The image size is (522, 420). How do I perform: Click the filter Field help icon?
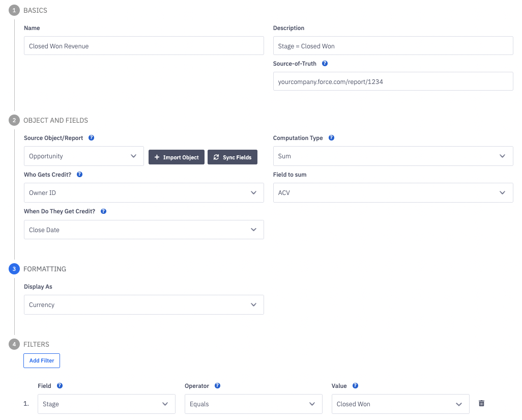coord(60,386)
